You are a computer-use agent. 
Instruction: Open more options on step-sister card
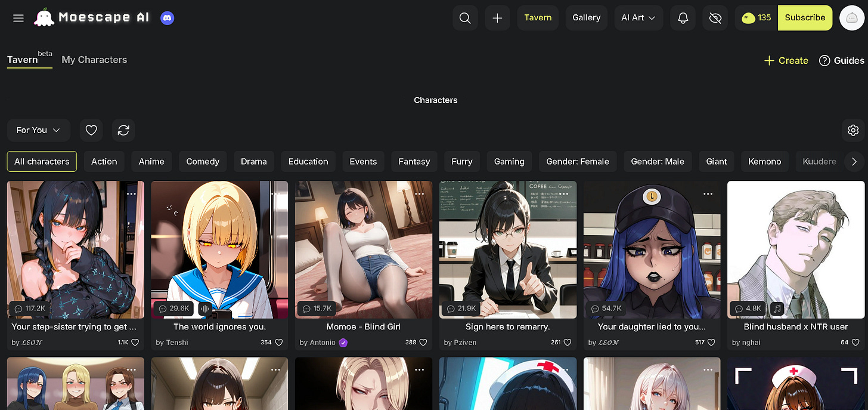(131, 194)
